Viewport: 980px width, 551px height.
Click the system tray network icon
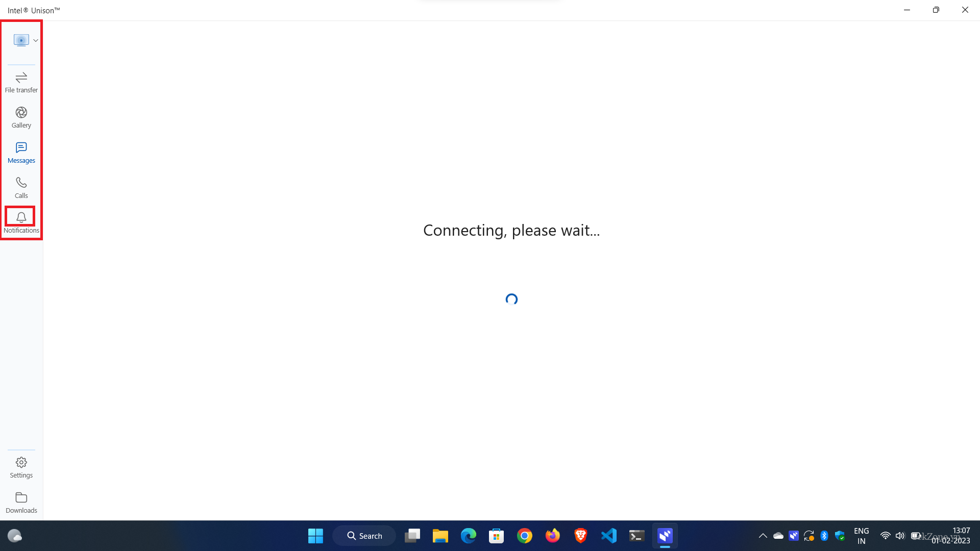click(885, 536)
